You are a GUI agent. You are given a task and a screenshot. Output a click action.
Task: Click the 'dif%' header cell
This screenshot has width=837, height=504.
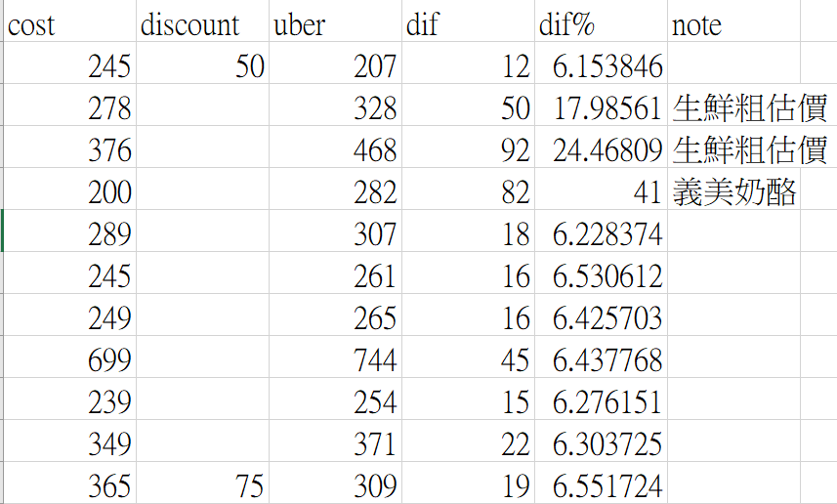pos(601,24)
